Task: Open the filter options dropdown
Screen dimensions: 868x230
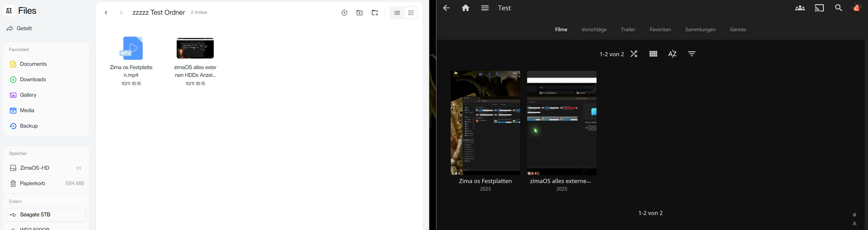Action: click(x=692, y=54)
